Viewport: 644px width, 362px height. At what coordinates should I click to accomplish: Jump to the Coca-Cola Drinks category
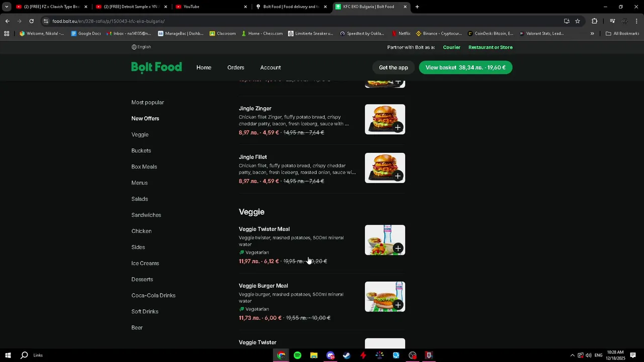point(153,296)
